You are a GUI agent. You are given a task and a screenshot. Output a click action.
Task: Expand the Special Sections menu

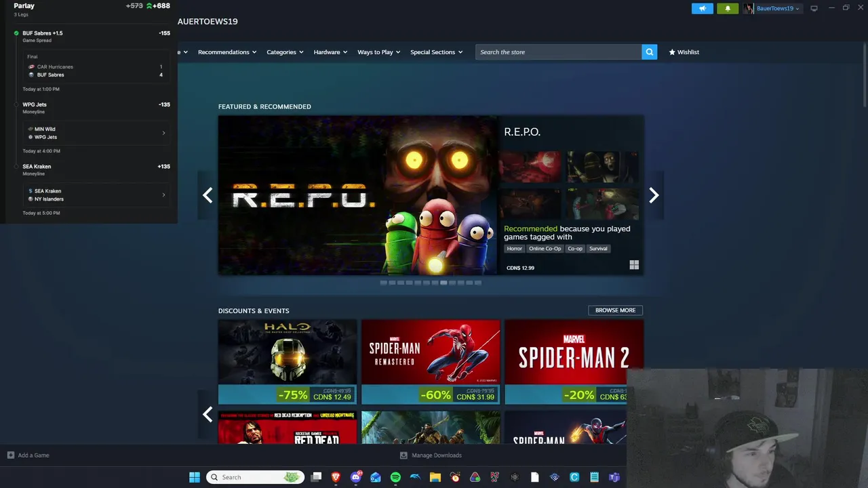(436, 52)
